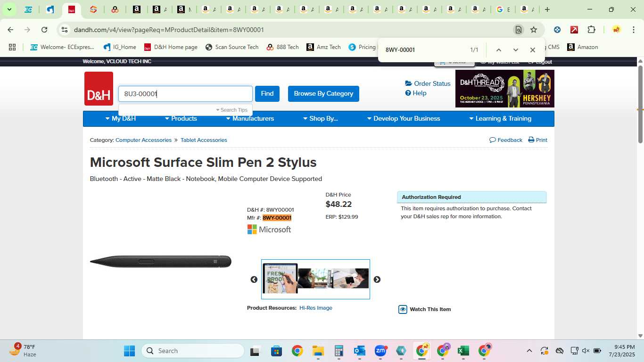
Task: Open the 888 Tech bookmark
Action: pos(282,47)
